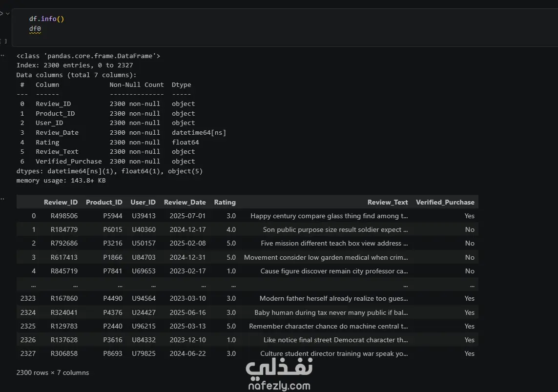Click the cell R845719
558x392 pixels.
click(64, 271)
